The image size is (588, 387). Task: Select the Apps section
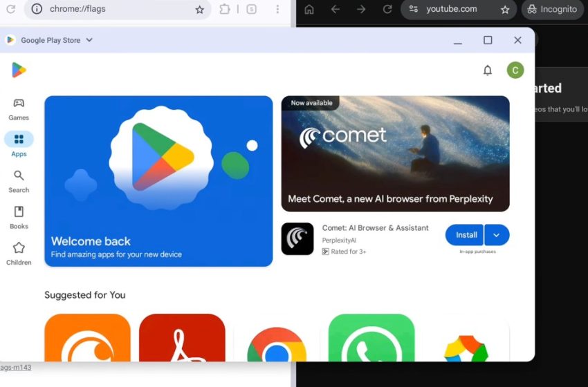(19, 144)
